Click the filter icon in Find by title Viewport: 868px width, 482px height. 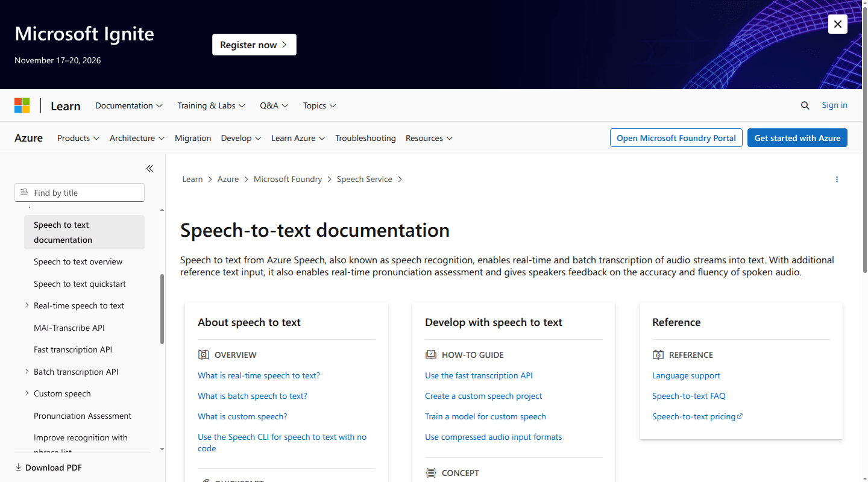[24, 192]
